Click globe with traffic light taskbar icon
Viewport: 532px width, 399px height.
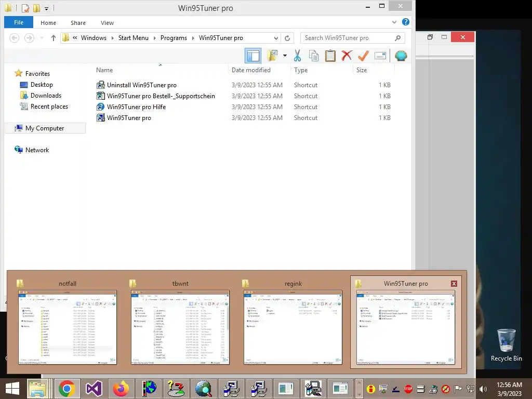pos(148,389)
